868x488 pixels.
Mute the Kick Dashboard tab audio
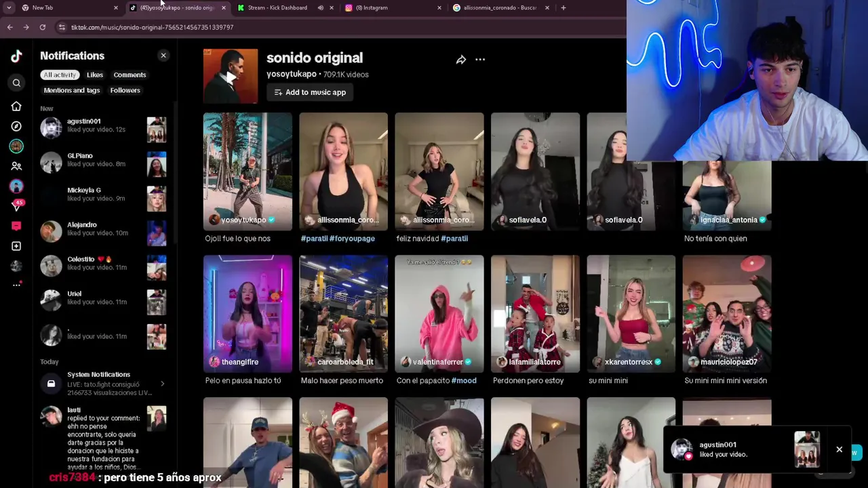pos(320,7)
